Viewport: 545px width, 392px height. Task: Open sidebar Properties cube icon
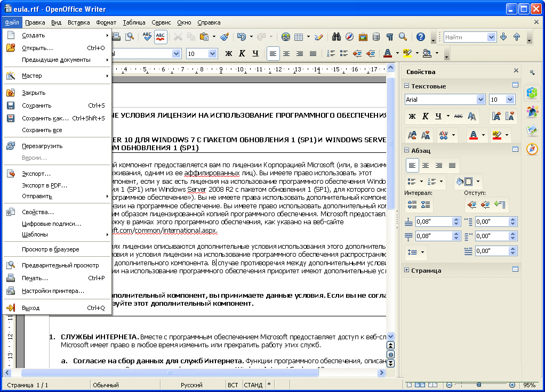click(x=532, y=93)
